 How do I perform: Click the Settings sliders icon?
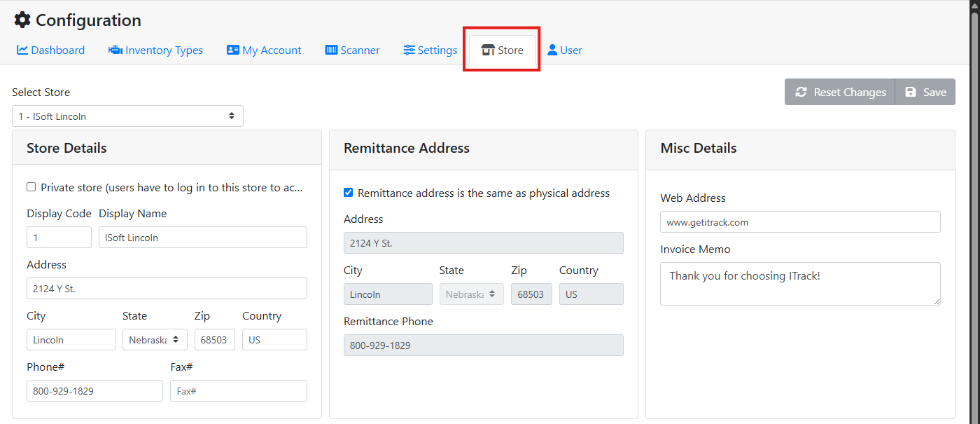tap(408, 50)
